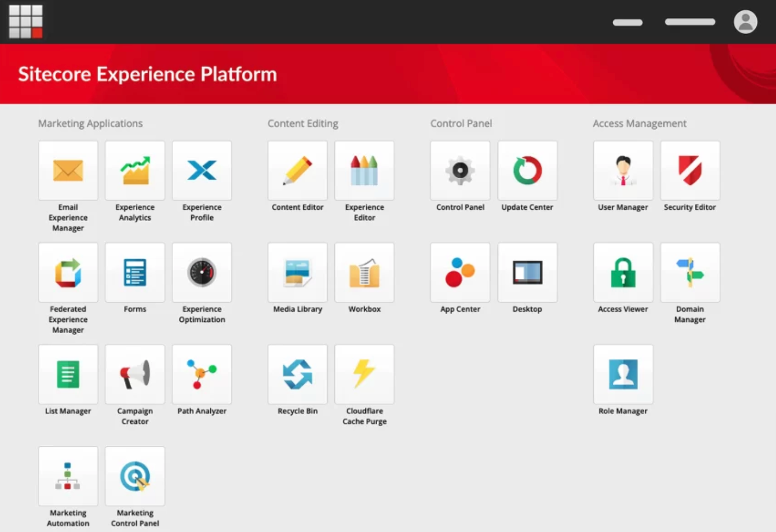The image size is (776, 532).
Task: Open the user profile avatar
Action: coord(745,22)
